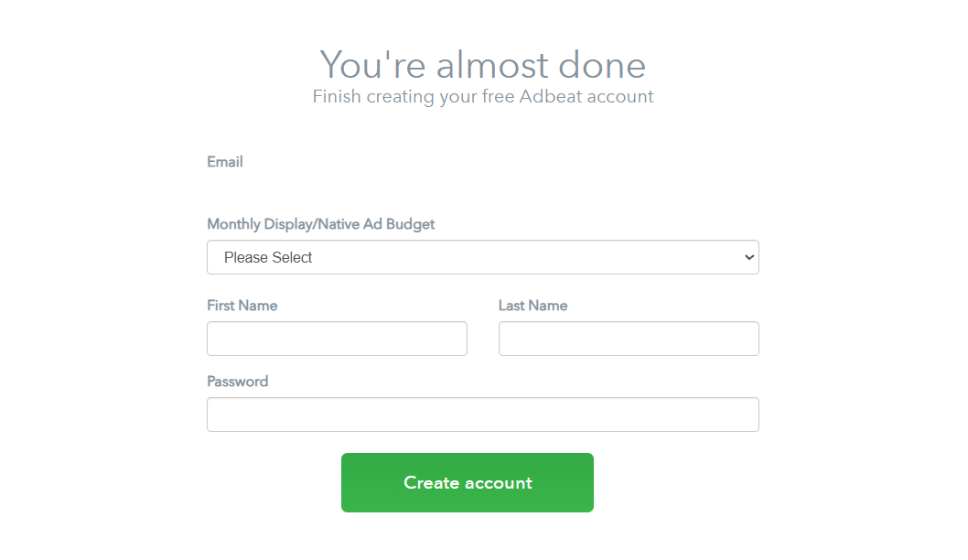
Task: Click the word "Finish" in the subtitle
Action: tap(337, 96)
